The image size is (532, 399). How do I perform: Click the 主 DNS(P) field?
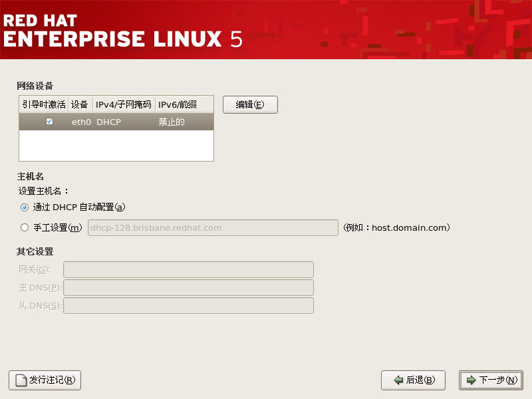(188, 288)
